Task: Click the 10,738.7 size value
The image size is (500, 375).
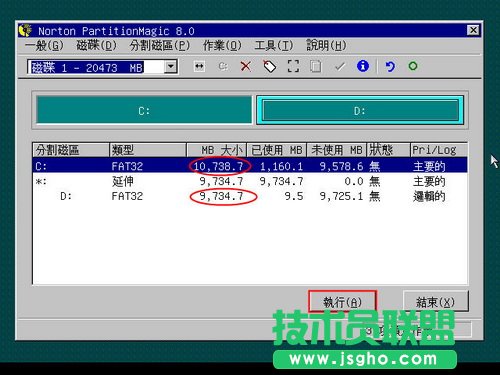Action: [x=218, y=166]
